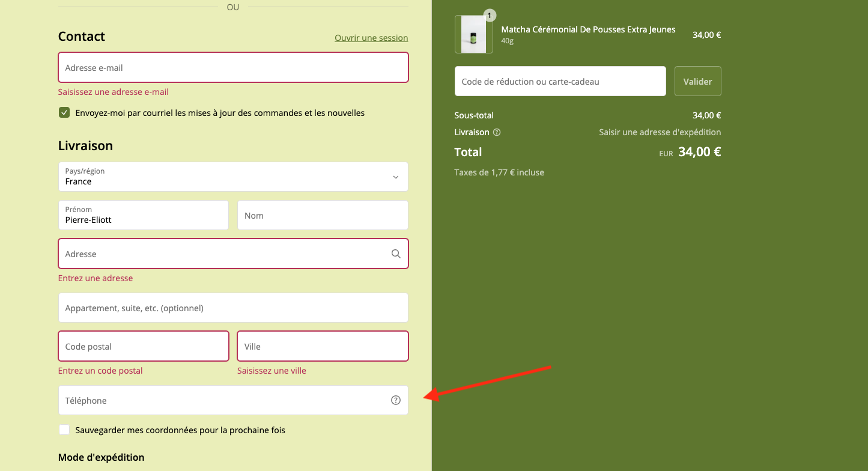Click the magnifier icon in the Adresse field
The image size is (868, 471).
point(396,254)
